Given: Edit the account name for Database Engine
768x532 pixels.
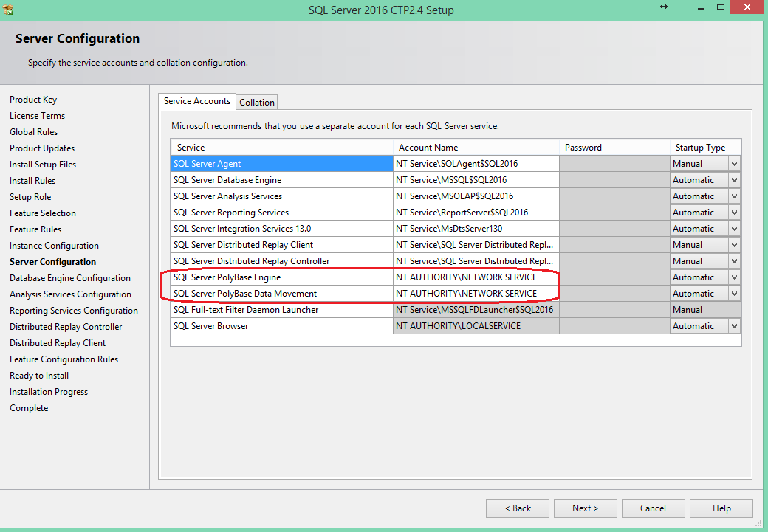Looking at the screenshot, I should 476,180.
